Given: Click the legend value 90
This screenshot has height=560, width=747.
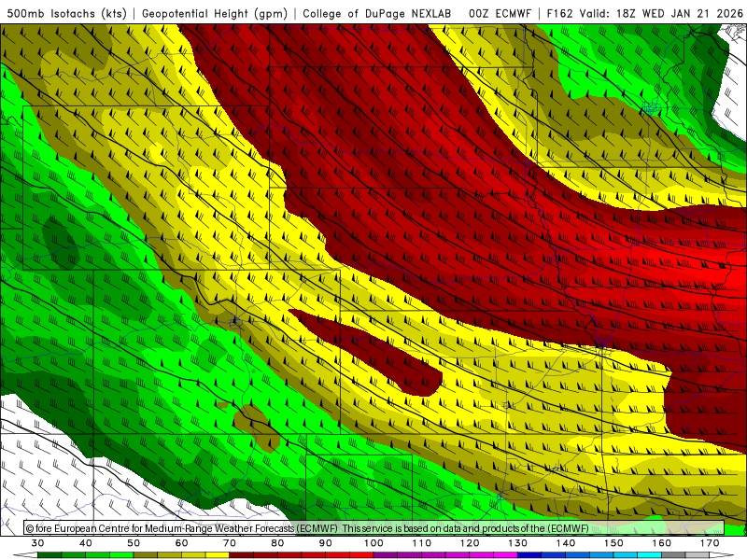Looking at the screenshot, I should pos(326,543).
